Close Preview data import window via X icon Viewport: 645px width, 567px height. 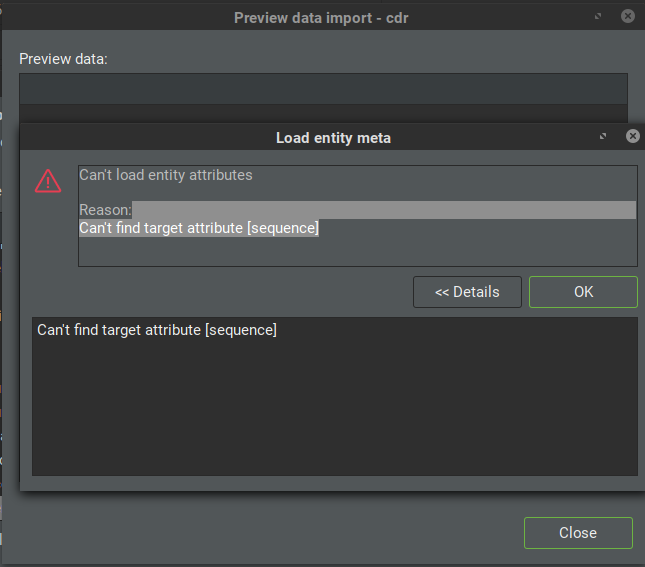click(627, 16)
